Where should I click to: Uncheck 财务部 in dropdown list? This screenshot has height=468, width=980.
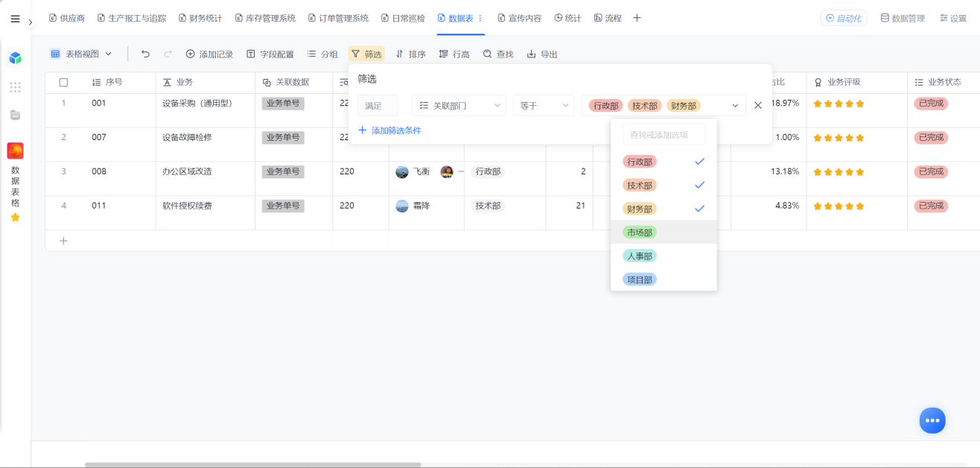click(x=664, y=209)
